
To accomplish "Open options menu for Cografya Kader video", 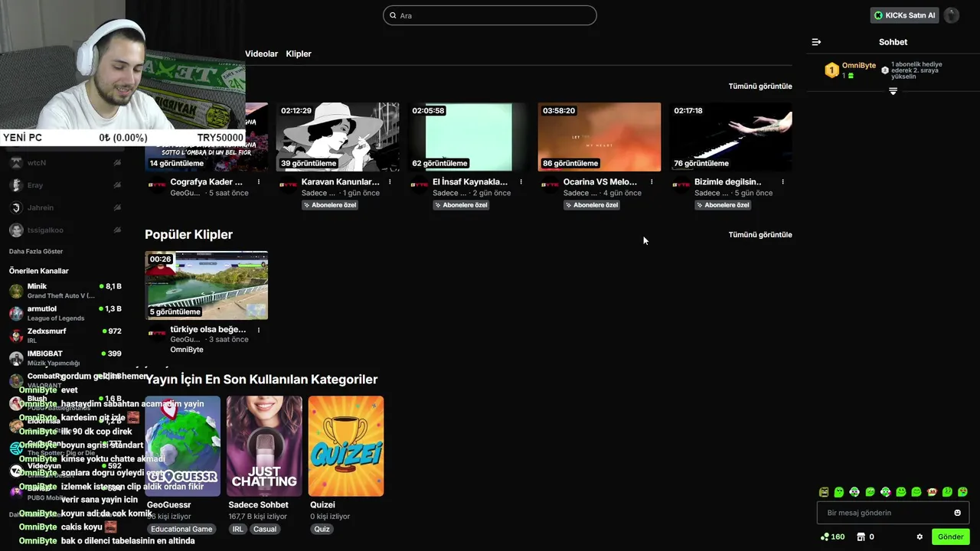I will coord(259,182).
